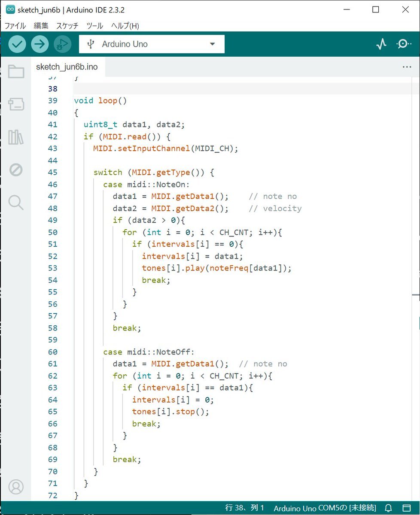The width and height of the screenshot is (420, 515).
Task: Click 'intervals[i] = data1;' on line 52
Action: [192, 256]
